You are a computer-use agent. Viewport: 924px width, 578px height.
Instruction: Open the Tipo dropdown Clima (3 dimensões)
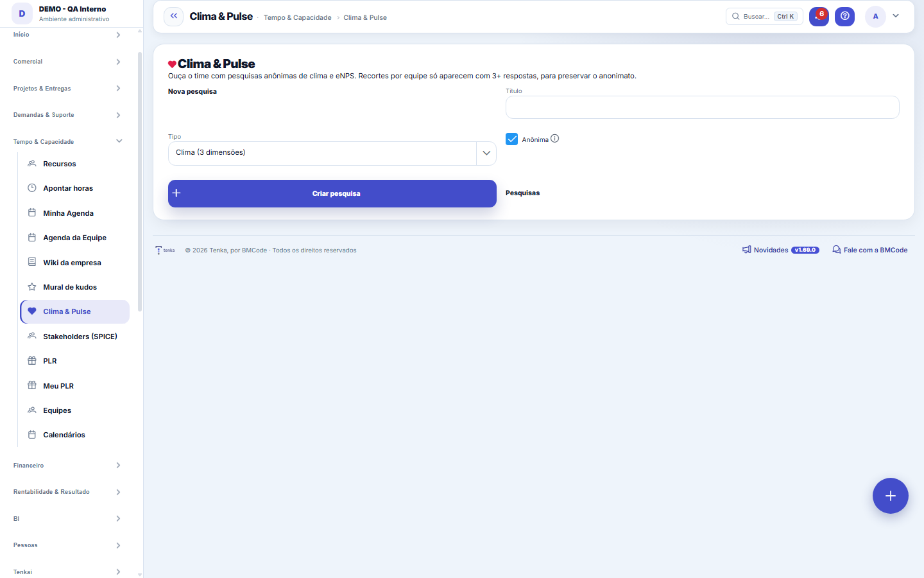point(332,153)
